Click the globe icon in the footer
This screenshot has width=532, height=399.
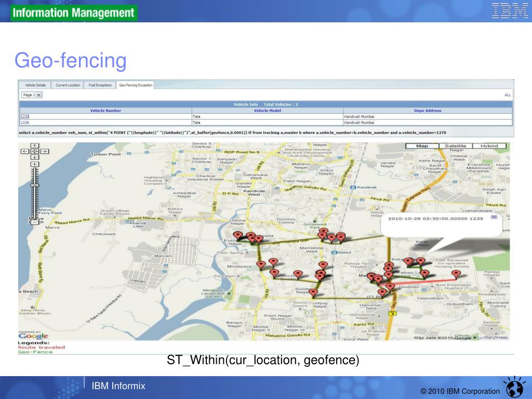point(515,388)
